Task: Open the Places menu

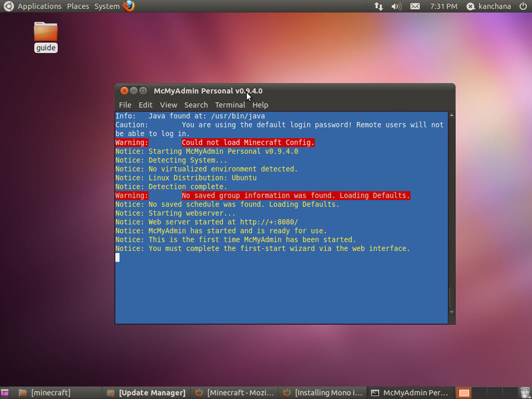Action: pos(78,6)
